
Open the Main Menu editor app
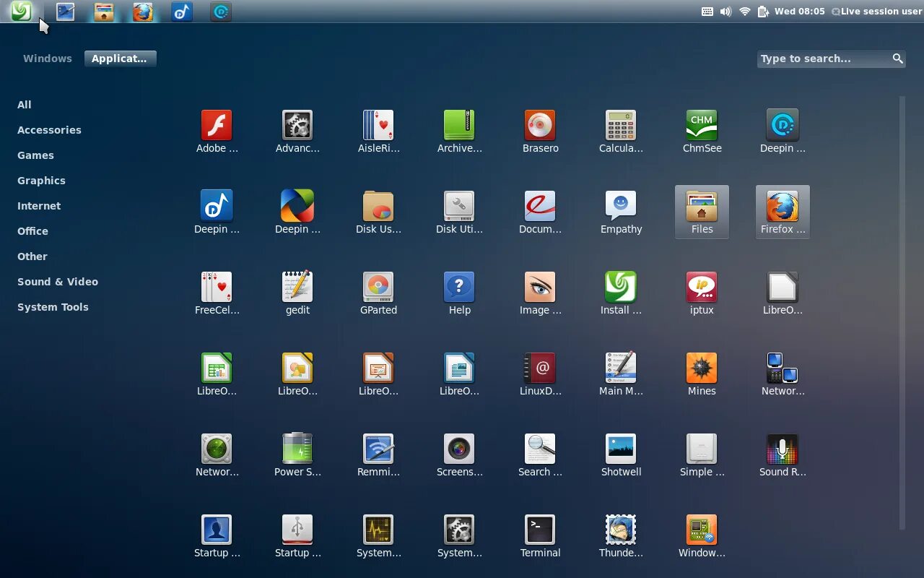coord(621,368)
